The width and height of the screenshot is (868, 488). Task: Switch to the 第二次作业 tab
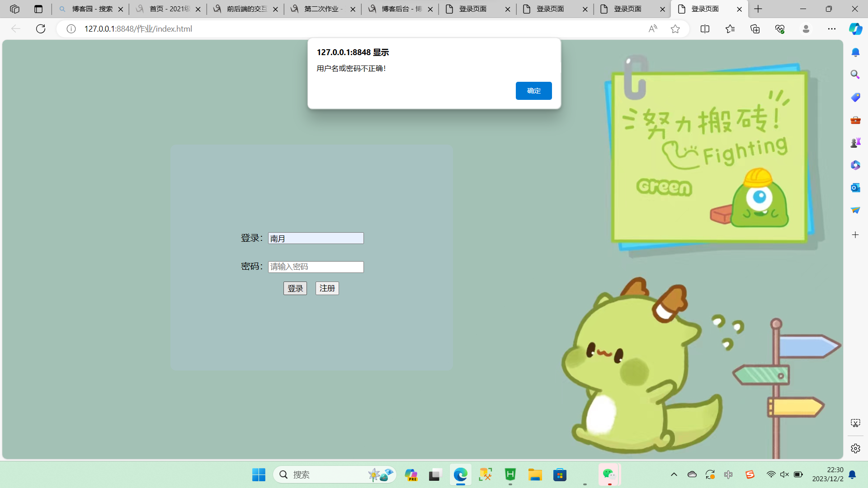click(x=322, y=9)
